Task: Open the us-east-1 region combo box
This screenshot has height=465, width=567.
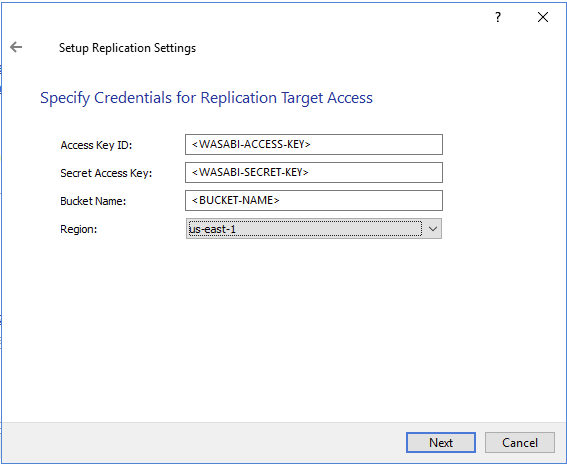Action: coord(314,229)
